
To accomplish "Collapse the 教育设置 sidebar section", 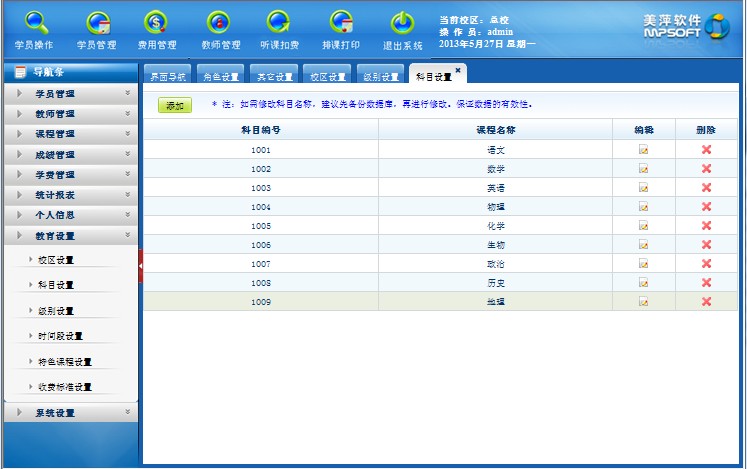I will coord(69,236).
